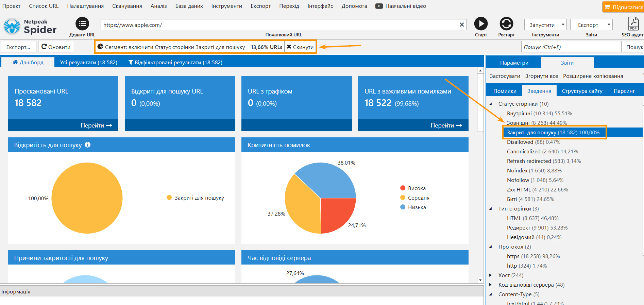Click the Низька blue legend swatch
Screen dimensions: 644x305
pyautogui.click(x=403, y=207)
